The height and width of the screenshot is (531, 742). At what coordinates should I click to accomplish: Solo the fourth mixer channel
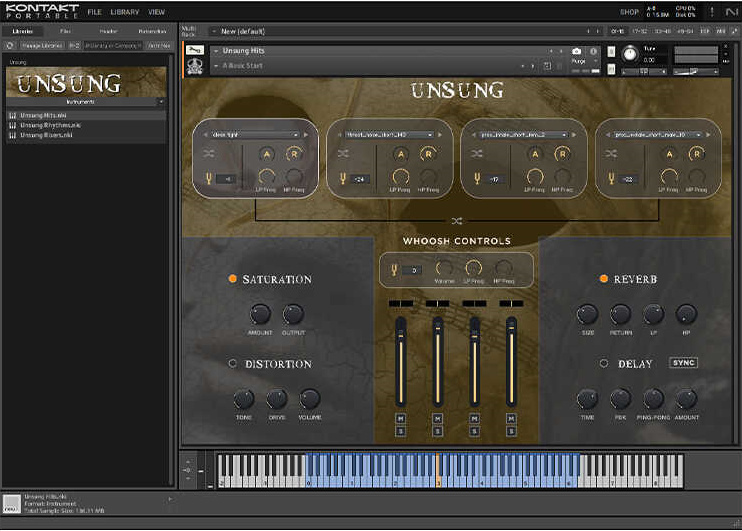[x=511, y=431]
